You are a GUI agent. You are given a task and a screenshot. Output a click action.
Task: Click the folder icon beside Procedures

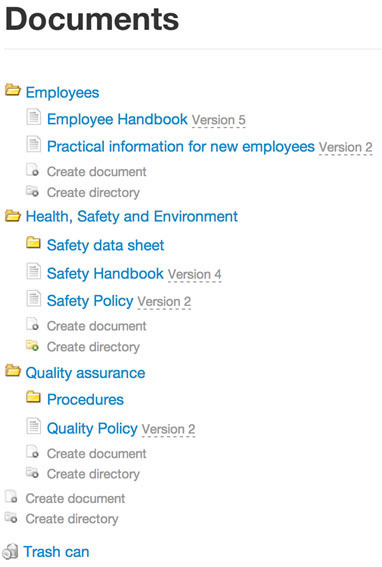click(33, 397)
